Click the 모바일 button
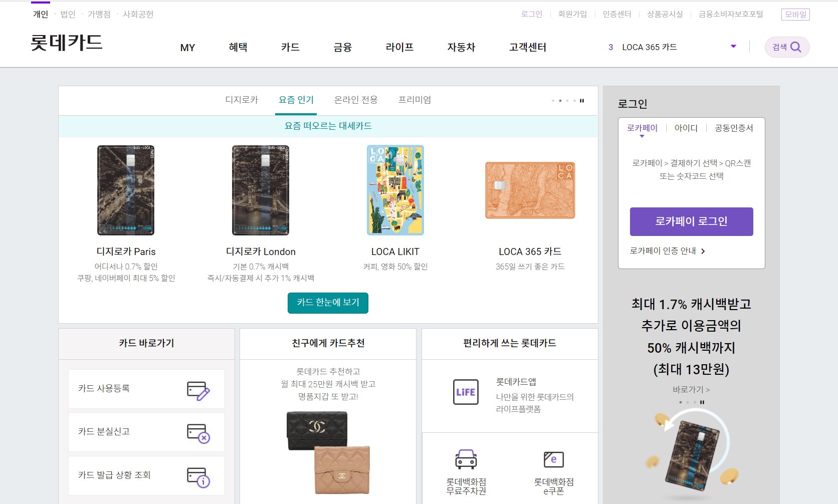The height and width of the screenshot is (504, 838). click(795, 15)
